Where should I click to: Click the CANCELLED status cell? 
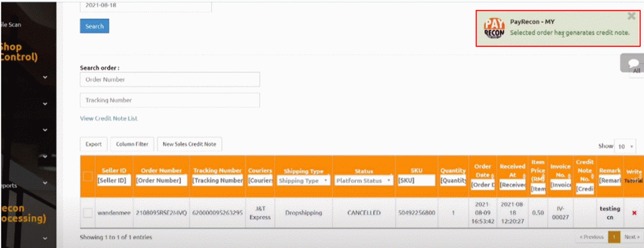(364, 213)
